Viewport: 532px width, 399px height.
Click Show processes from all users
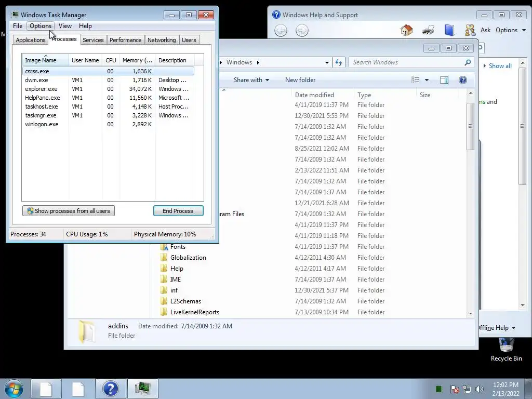coord(69,211)
